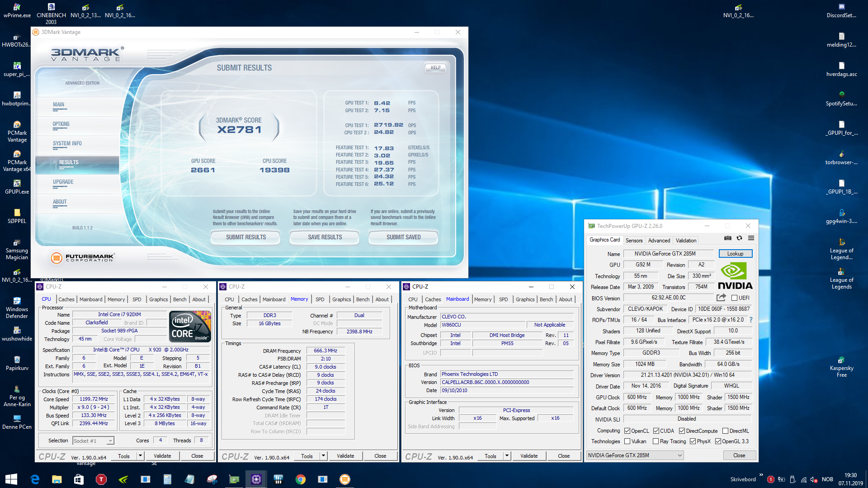
Task: Open Calculator from the taskbar
Action: coord(167,479)
